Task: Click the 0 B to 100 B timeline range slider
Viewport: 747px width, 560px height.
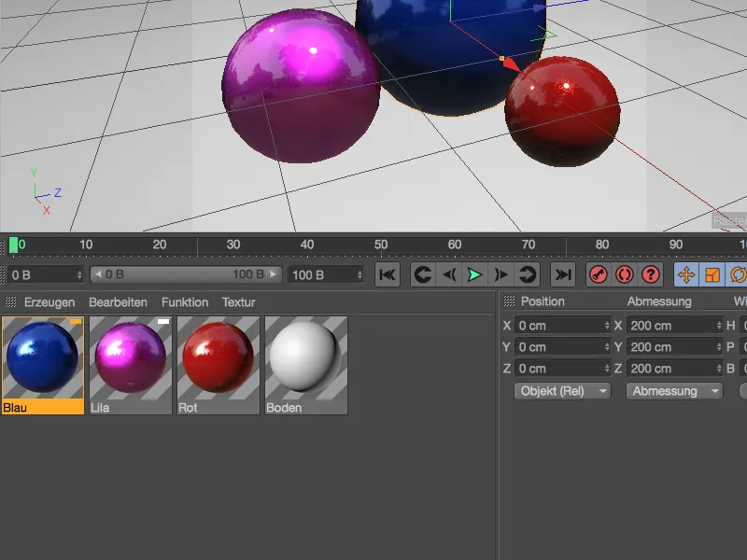Action: coord(182,274)
